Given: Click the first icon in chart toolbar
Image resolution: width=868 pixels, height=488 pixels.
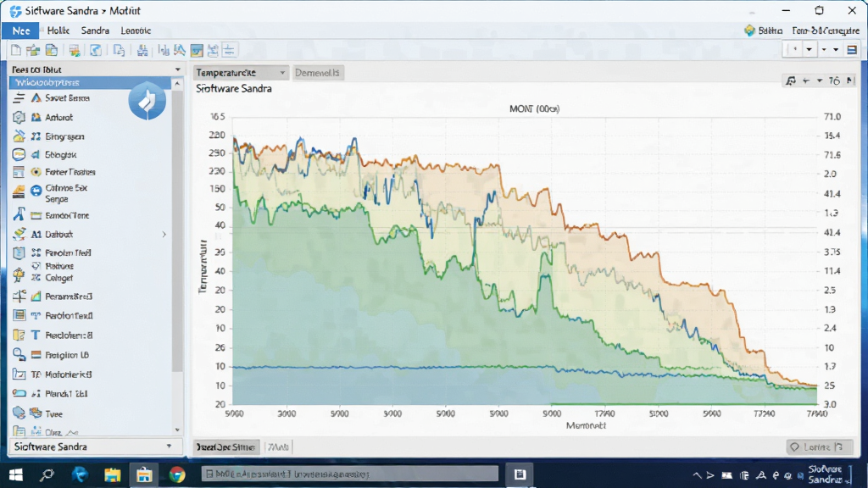Looking at the screenshot, I should [x=791, y=81].
